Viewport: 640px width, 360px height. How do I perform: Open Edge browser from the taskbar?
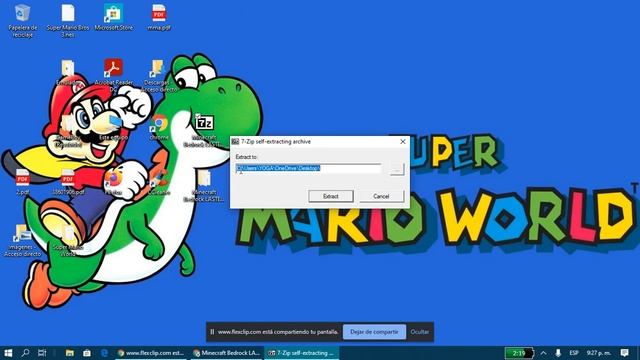tap(104, 353)
